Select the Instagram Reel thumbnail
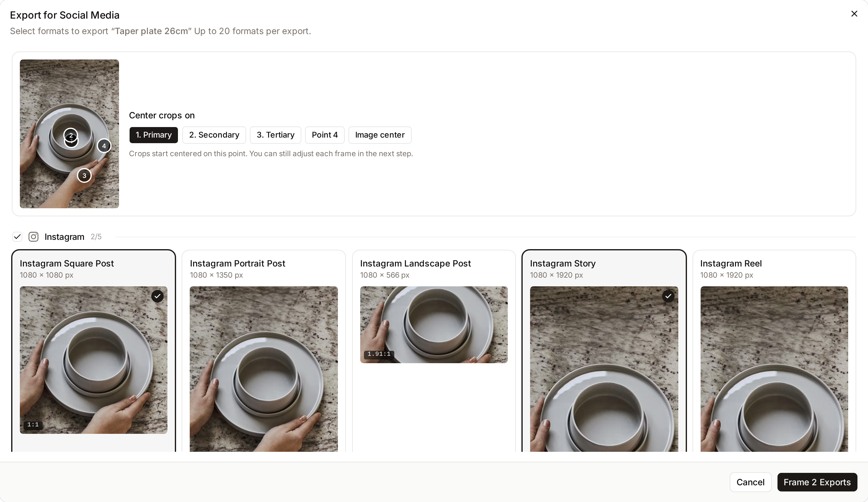The width and height of the screenshot is (868, 502). [x=774, y=369]
